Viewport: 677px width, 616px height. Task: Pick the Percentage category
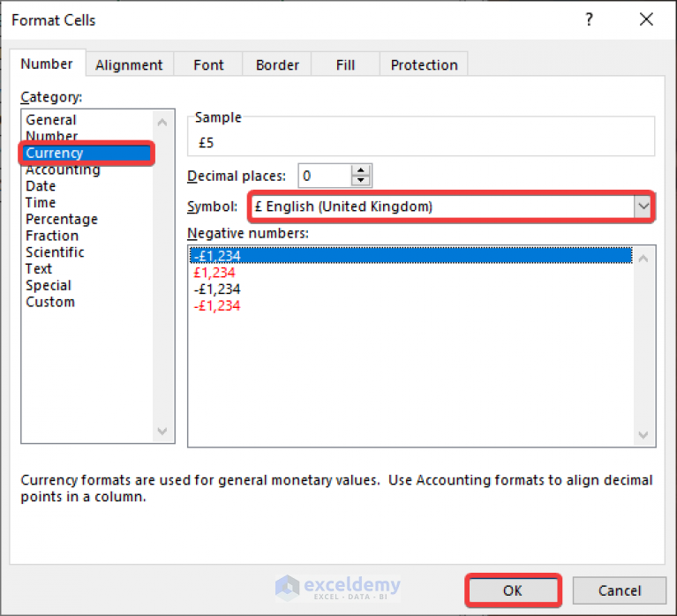[88, 219]
